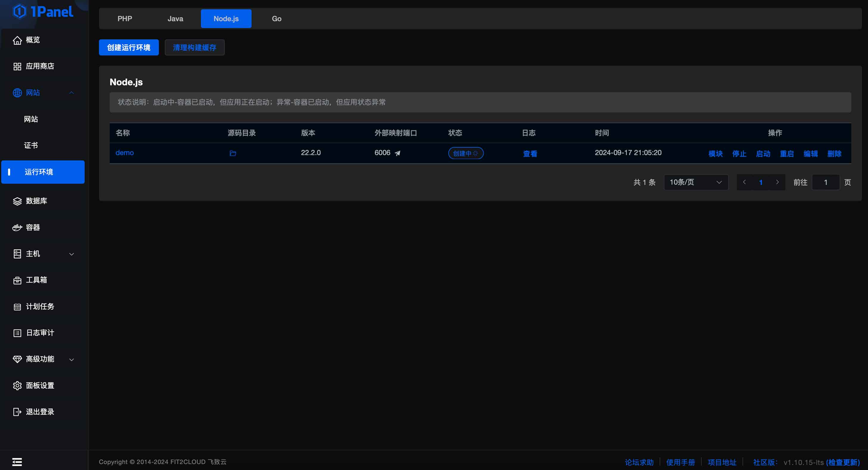This screenshot has height=470, width=868.
Task: Select the Node.js tab
Action: [x=226, y=18]
